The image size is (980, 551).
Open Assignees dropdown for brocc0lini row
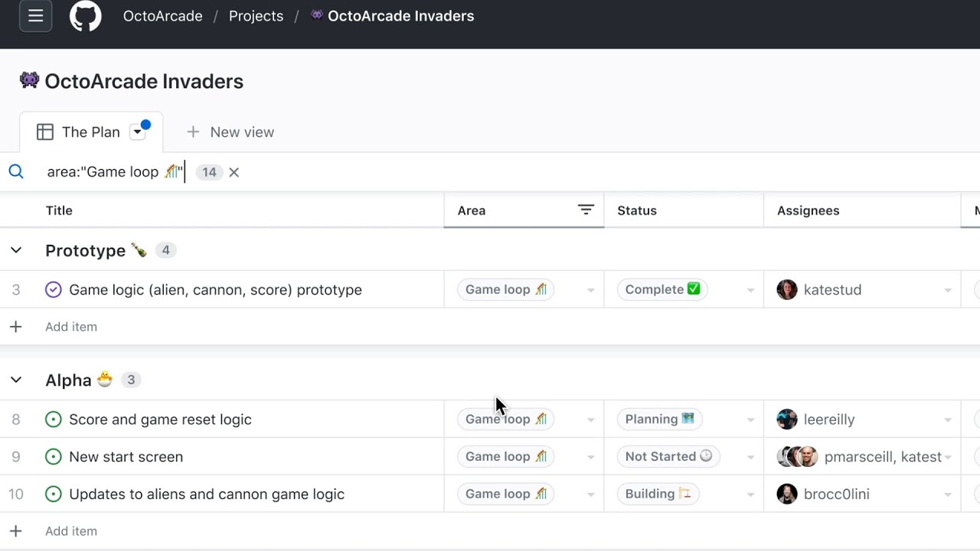947,495
